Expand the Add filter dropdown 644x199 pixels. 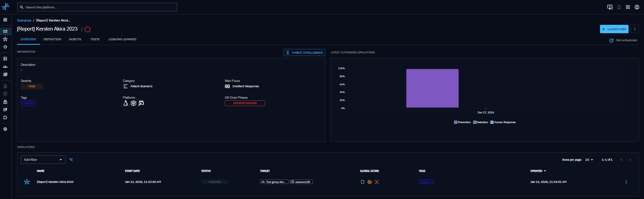43,160
